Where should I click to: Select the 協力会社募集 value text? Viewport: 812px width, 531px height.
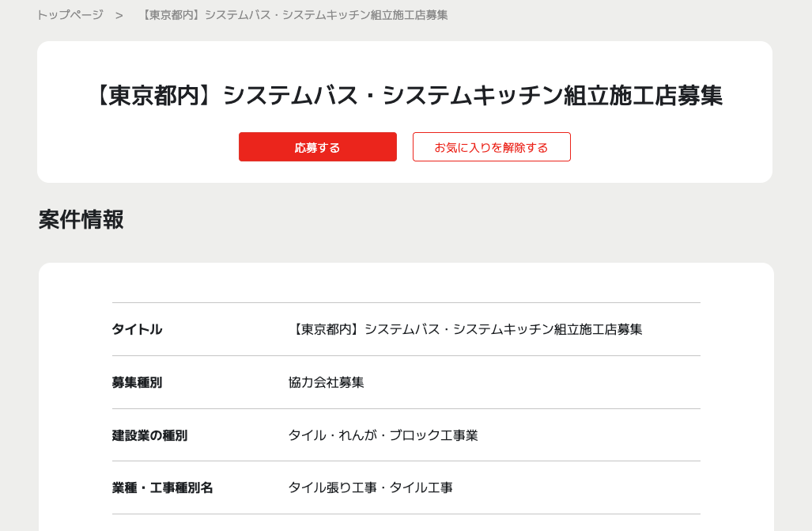point(326,382)
